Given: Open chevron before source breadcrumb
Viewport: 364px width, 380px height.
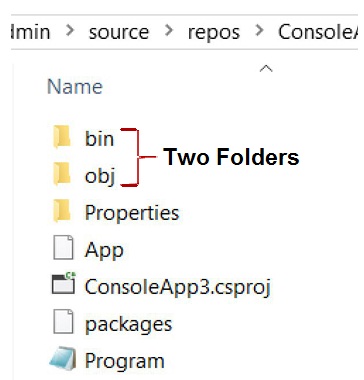Looking at the screenshot, I should (x=70, y=31).
